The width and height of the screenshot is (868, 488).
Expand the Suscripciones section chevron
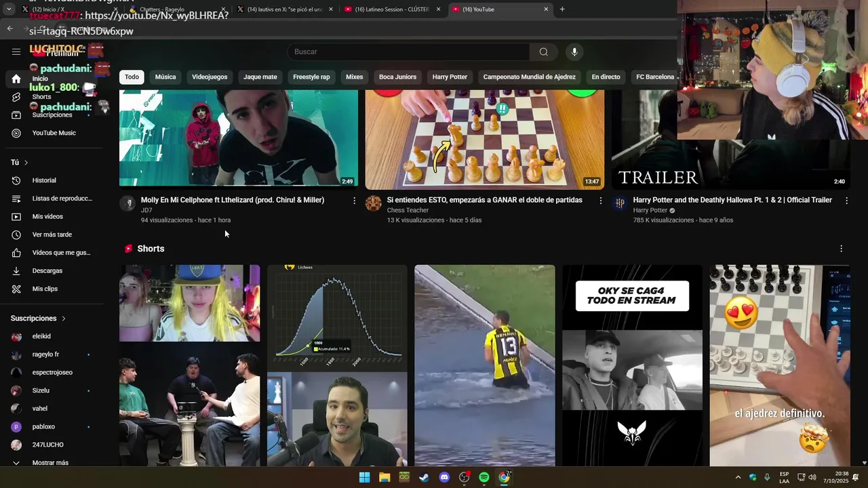pos(64,319)
